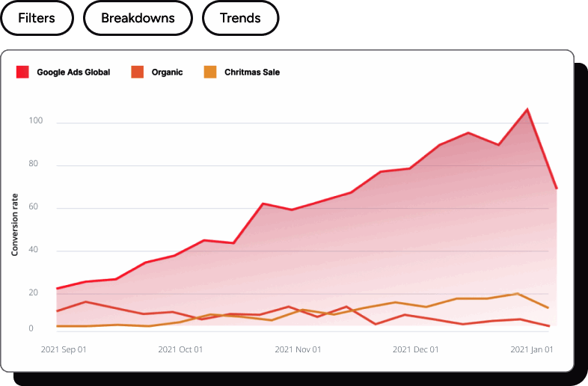Select the 2021 Nov 01 axis label
The image size is (588, 386).
[x=298, y=349]
